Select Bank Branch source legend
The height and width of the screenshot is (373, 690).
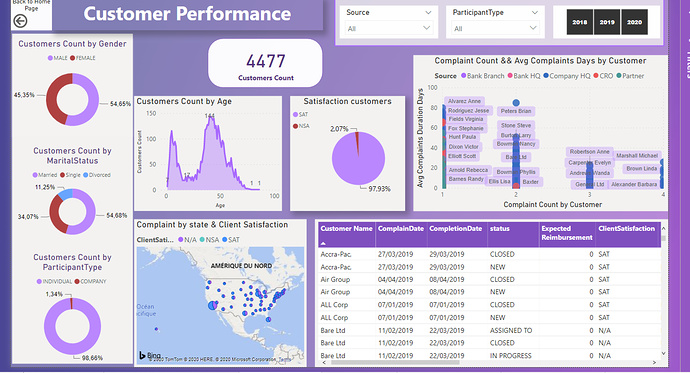tap(483, 76)
